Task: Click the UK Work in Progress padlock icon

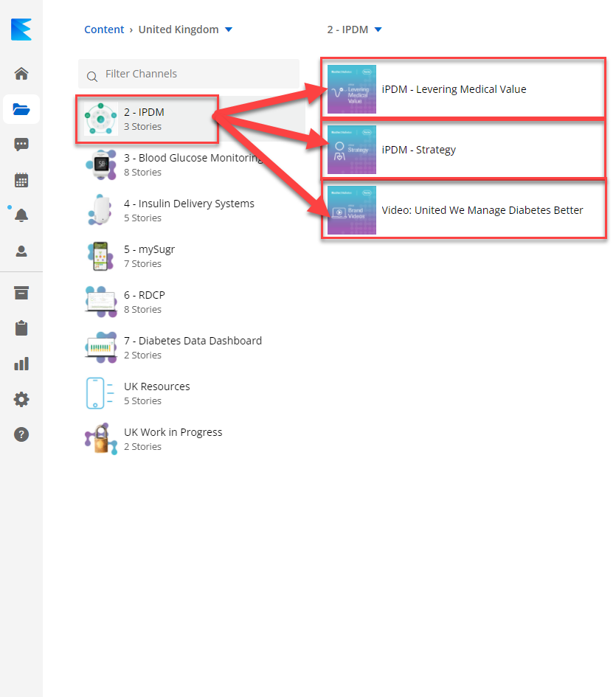Action: click(x=101, y=439)
